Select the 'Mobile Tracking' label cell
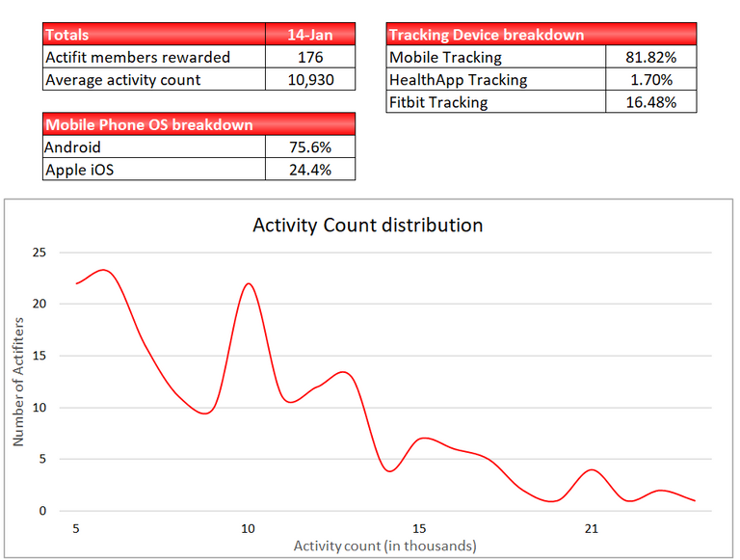The image size is (740, 560). [496, 57]
